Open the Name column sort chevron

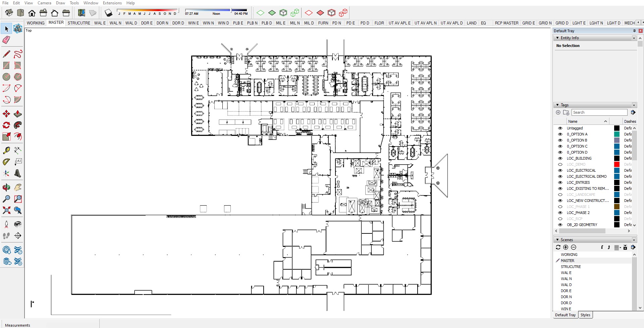[x=606, y=121]
